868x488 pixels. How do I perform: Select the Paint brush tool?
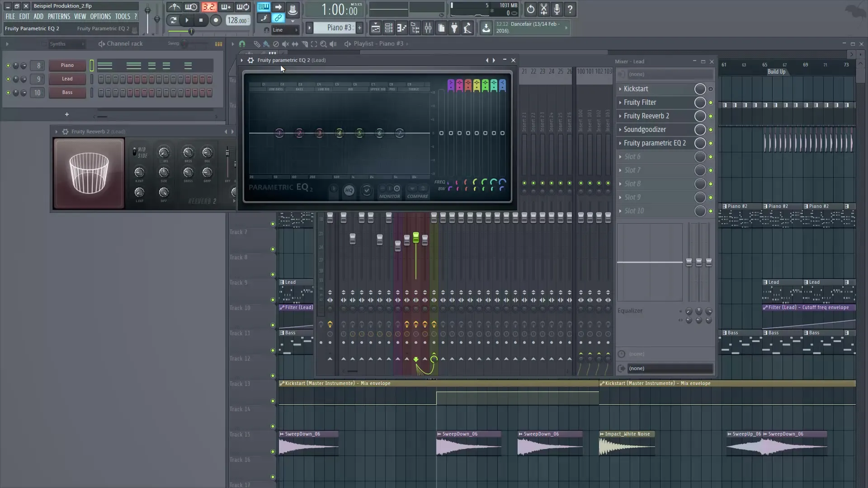tap(266, 44)
